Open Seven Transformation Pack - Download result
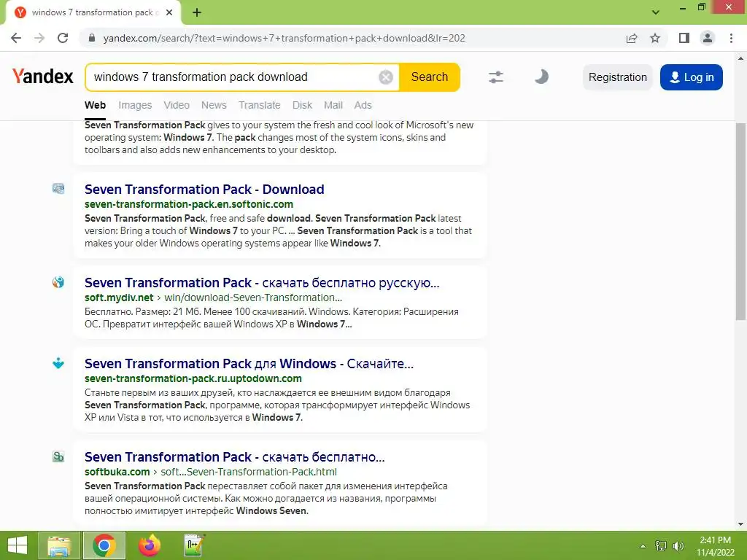The image size is (747, 560). click(204, 190)
